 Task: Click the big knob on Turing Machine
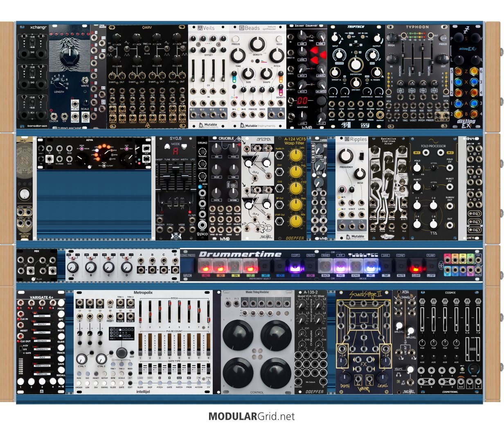tap(70, 56)
